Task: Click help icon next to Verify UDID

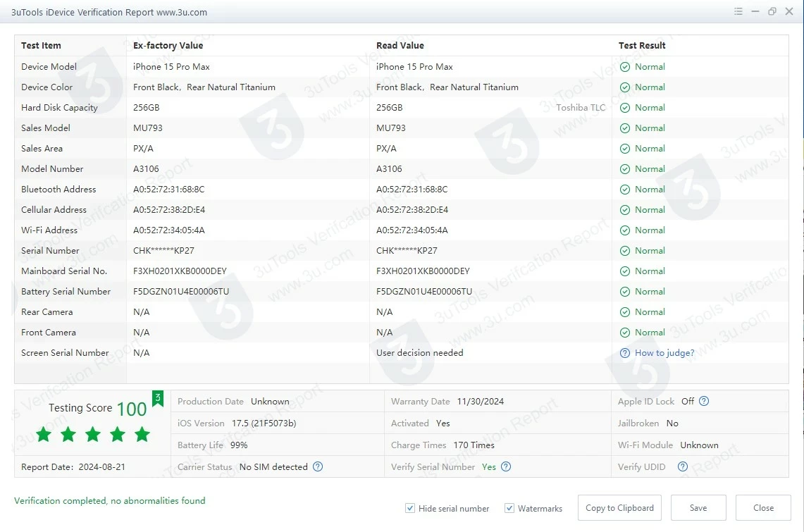Action: [x=683, y=467]
